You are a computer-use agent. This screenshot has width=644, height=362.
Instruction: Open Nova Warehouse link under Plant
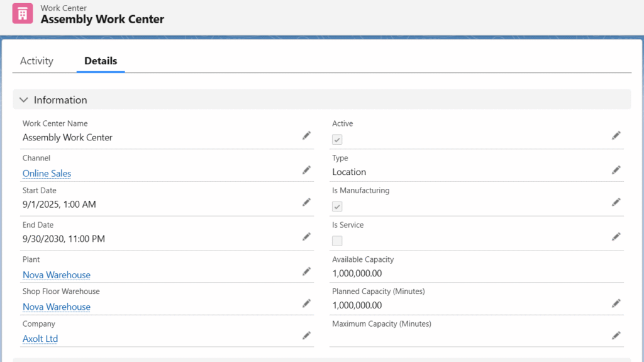(57, 274)
